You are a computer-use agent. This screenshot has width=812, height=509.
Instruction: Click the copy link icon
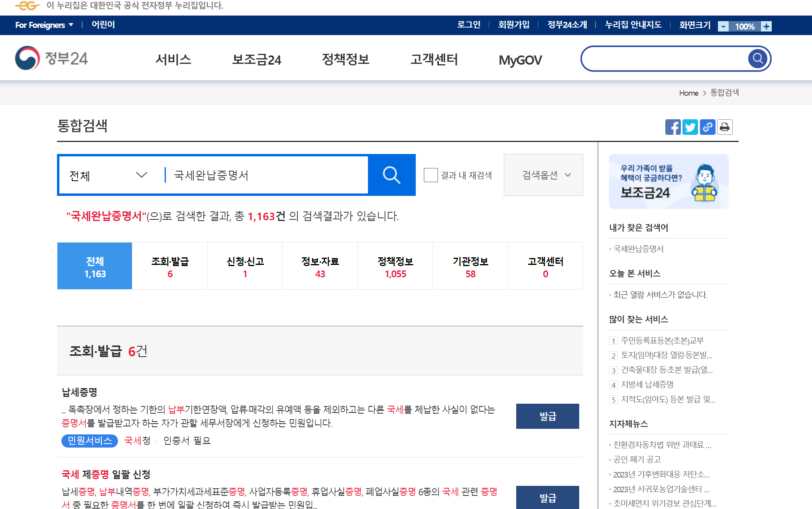(708, 127)
